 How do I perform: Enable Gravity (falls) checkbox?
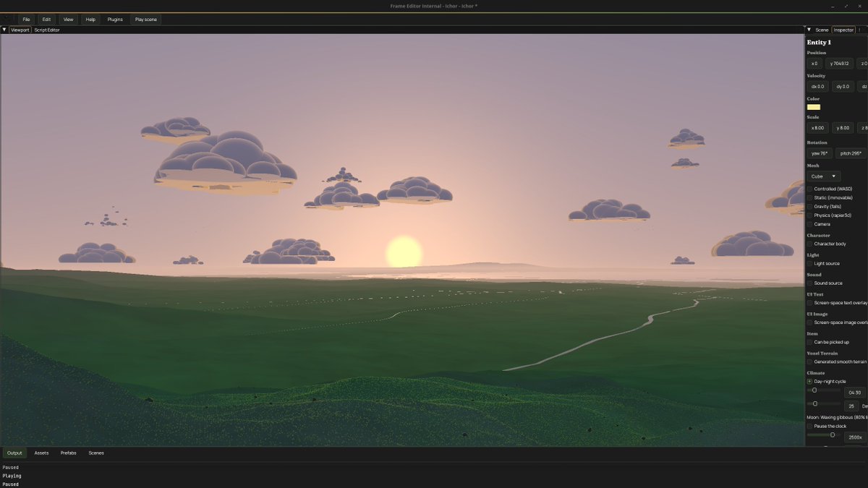[809, 207]
